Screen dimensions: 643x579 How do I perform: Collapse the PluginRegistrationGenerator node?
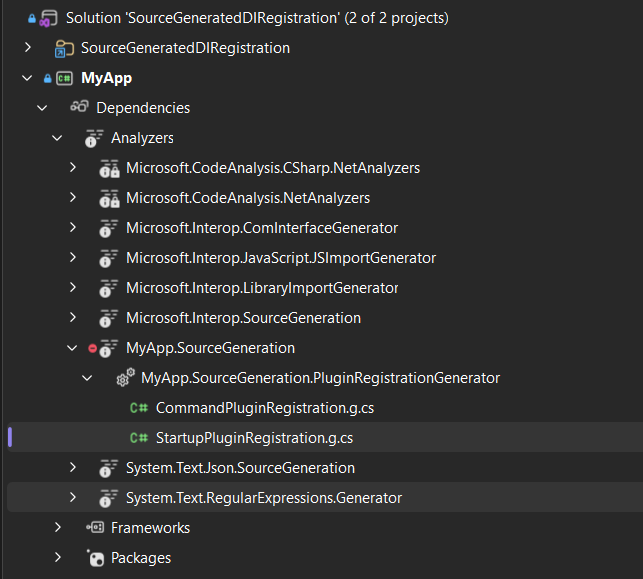[87, 378]
